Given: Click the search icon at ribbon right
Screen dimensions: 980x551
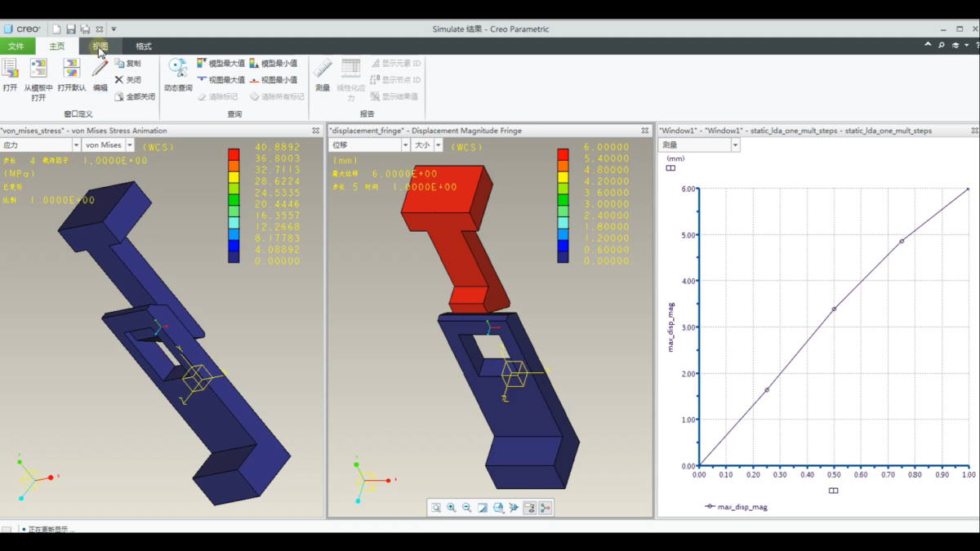Looking at the screenshot, I should point(942,46).
